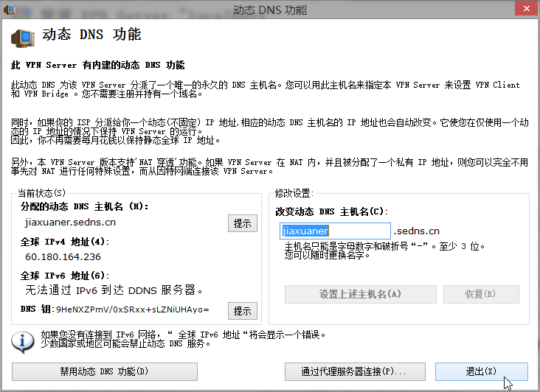Open 通过代理服务器连接(P) proxy settings
Screen dimensions: 540x392
(354, 371)
